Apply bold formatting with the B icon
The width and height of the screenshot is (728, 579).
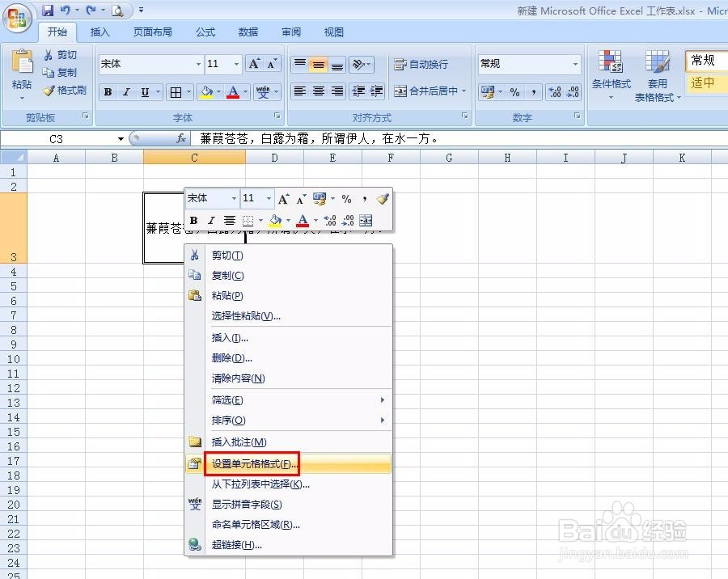click(107, 91)
